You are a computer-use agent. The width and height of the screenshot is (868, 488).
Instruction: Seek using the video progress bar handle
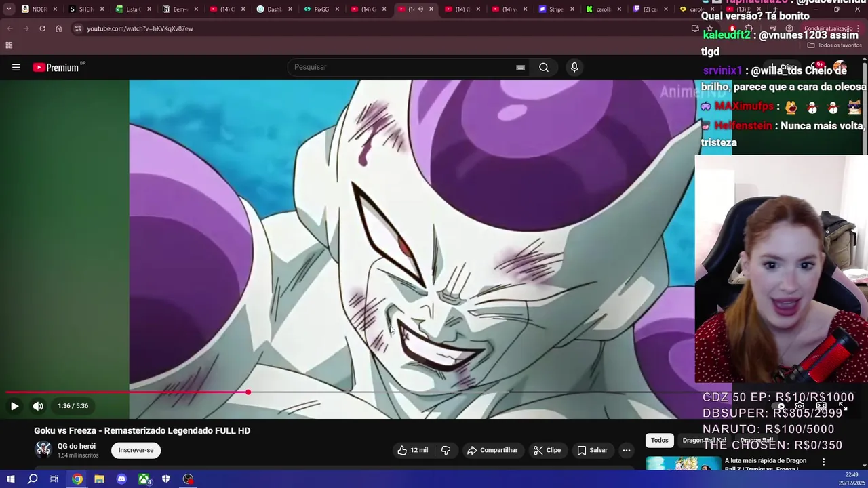248,392
